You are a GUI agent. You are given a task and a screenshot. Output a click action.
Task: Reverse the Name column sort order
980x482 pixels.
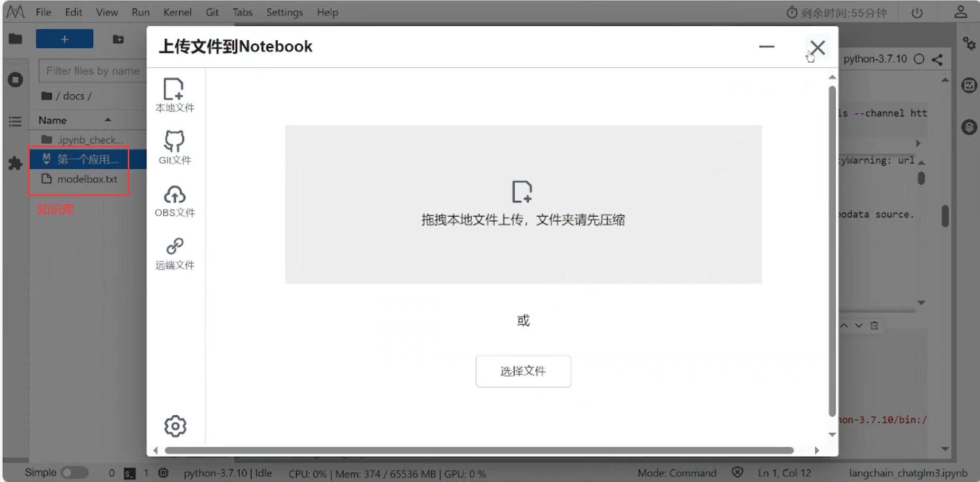point(109,120)
